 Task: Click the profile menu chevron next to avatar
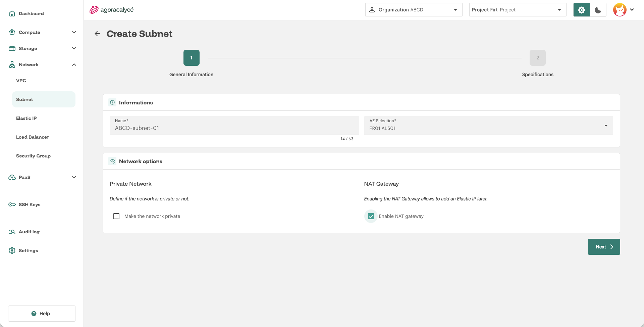[x=632, y=10]
